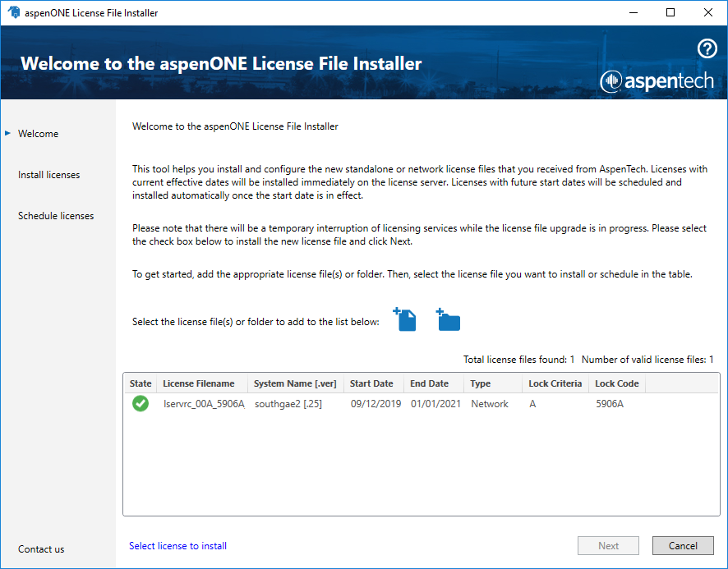Image resolution: width=728 pixels, height=569 pixels.
Task: Sort table by Start Date column
Action: click(x=371, y=383)
